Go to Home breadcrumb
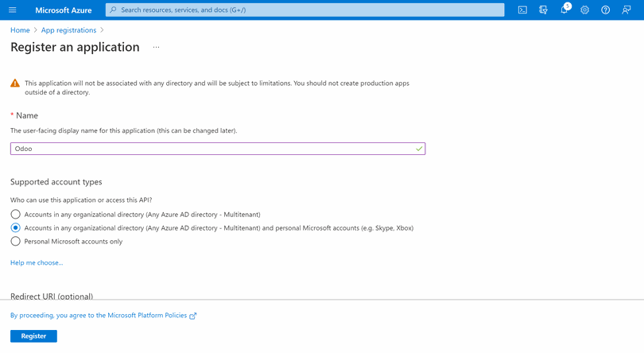 click(x=20, y=30)
